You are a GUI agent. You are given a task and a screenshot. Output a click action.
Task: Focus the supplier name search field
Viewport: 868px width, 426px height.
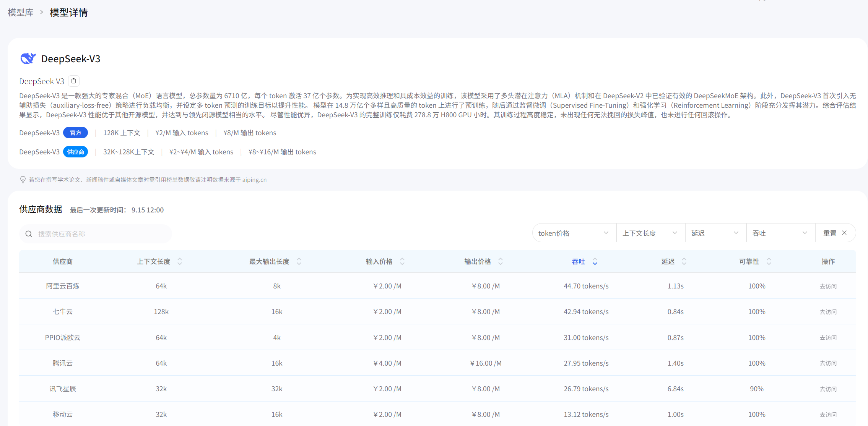(x=96, y=234)
